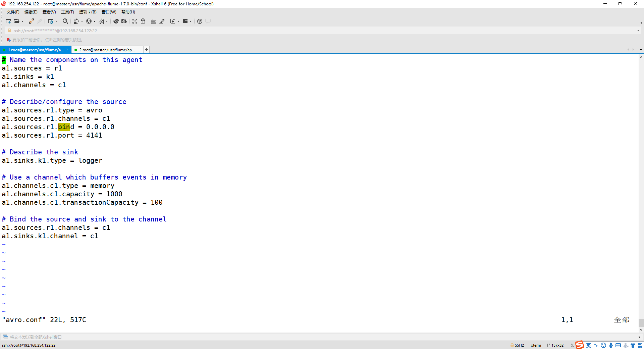Click the compose bar send-to-all icon
Viewport: 644px width, 349px height.
[5, 337]
